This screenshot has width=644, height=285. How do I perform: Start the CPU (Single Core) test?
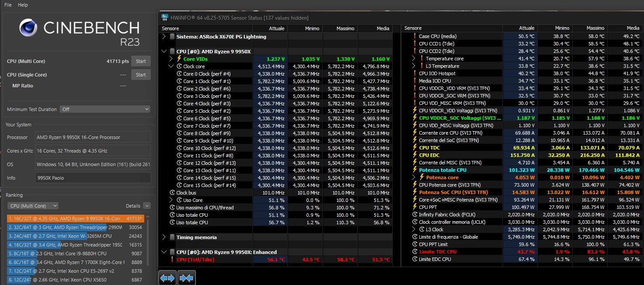pos(141,75)
